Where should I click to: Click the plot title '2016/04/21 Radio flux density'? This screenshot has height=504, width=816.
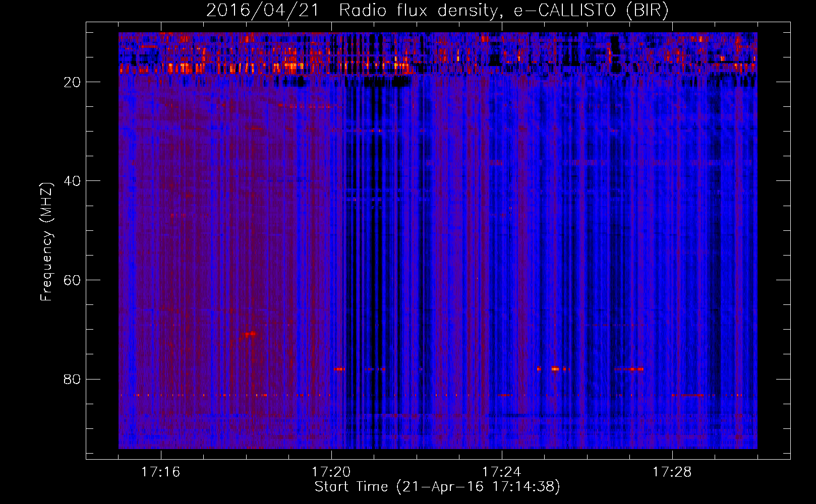coord(437,11)
